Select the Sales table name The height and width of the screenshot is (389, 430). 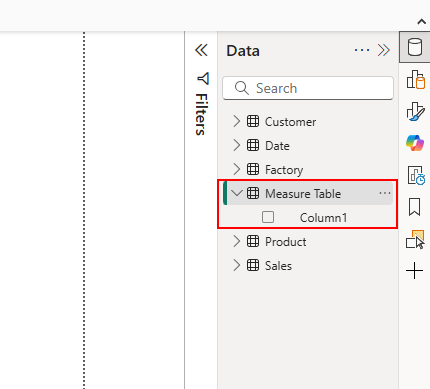[x=278, y=266]
